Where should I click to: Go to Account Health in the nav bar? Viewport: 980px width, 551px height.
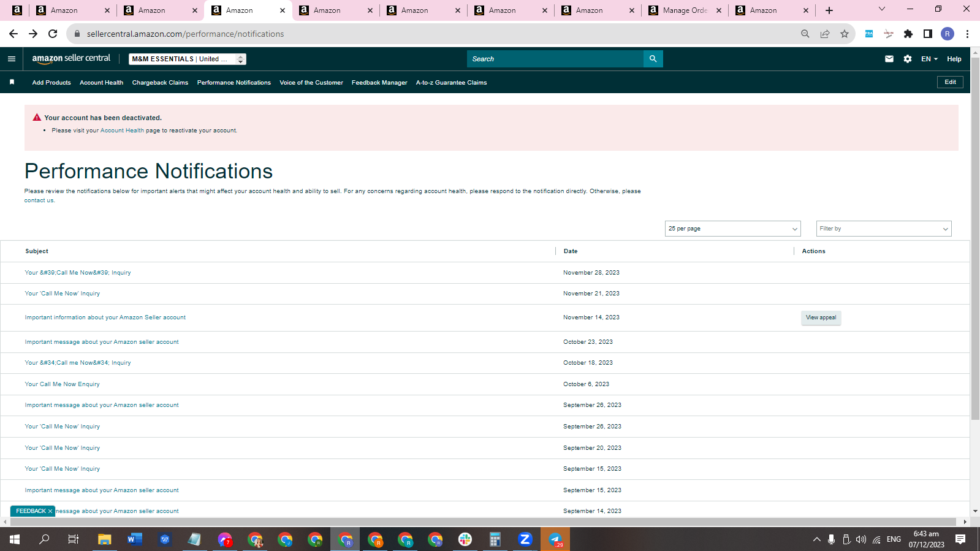click(101, 83)
